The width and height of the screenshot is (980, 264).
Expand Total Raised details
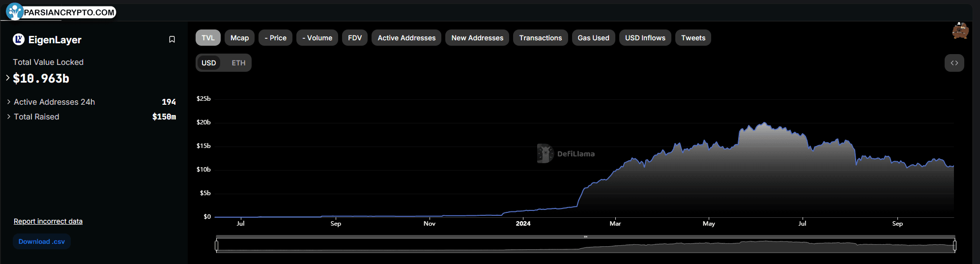tap(9, 117)
